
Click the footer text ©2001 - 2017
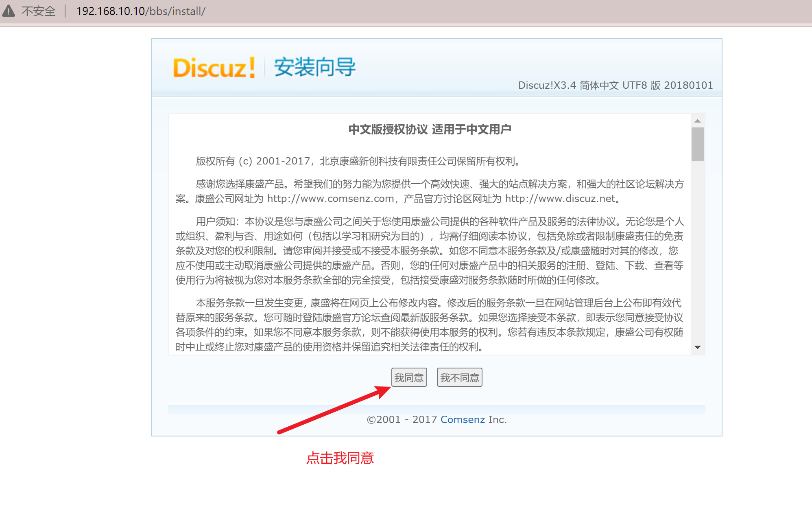coord(402,419)
